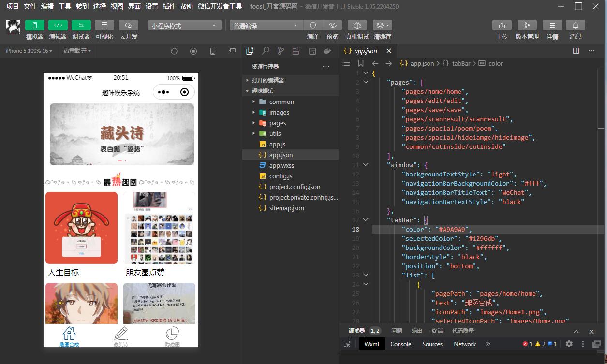Image resolution: width=607 pixels, height=364 pixels.
Task: Click the Upload button
Action: coord(502,25)
